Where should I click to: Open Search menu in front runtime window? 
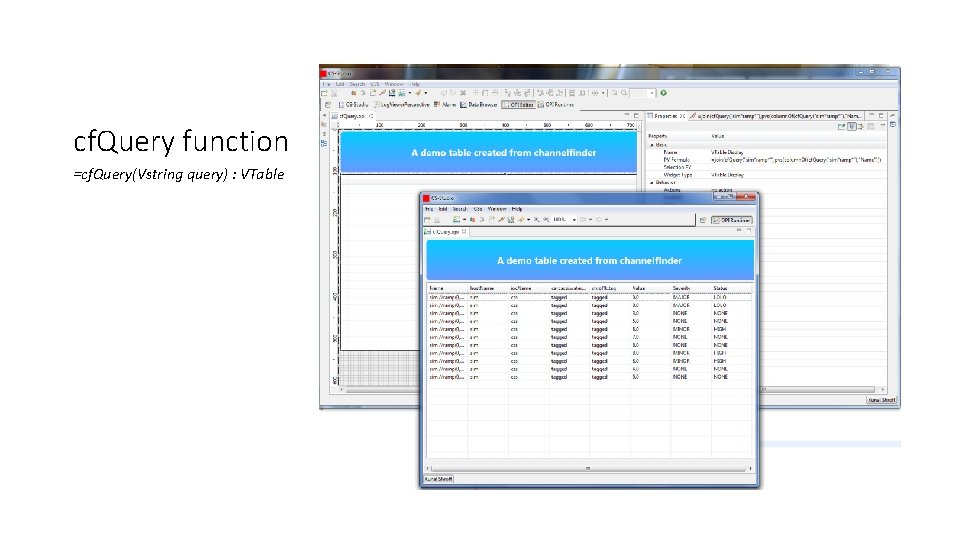point(460,209)
